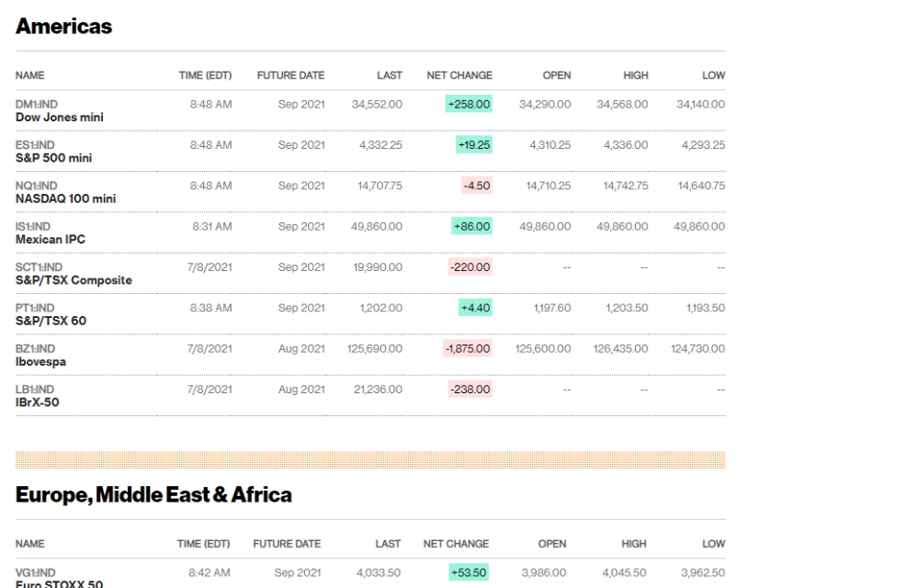
Task: Click the VG1:IND ticker symbol
Action: pyautogui.click(x=35, y=572)
